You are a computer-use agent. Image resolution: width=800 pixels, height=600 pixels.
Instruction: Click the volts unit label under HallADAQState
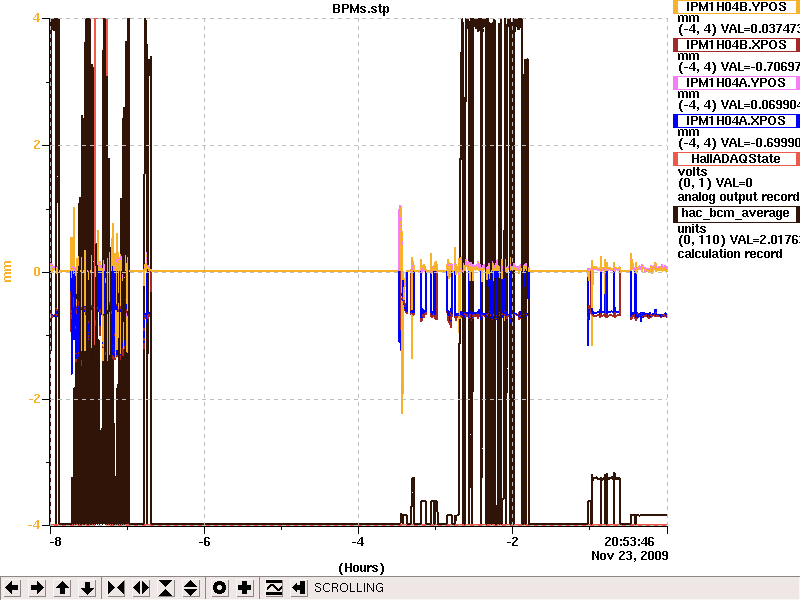tap(692, 171)
